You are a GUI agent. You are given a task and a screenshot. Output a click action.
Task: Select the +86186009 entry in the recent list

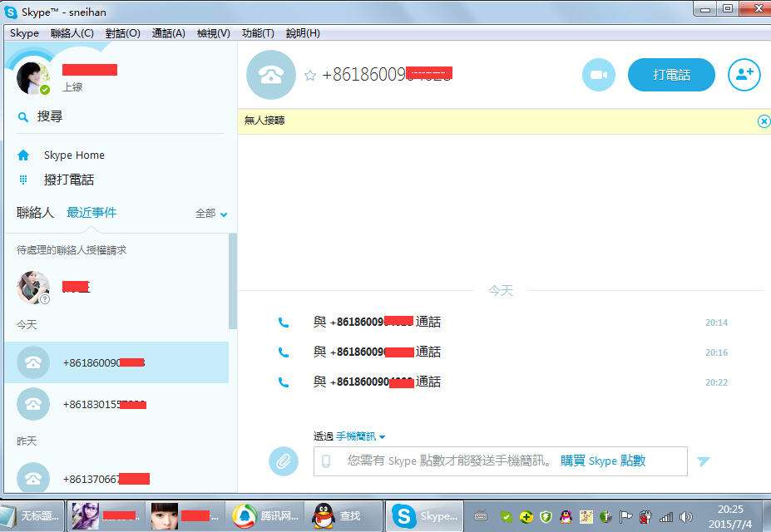[116, 362]
